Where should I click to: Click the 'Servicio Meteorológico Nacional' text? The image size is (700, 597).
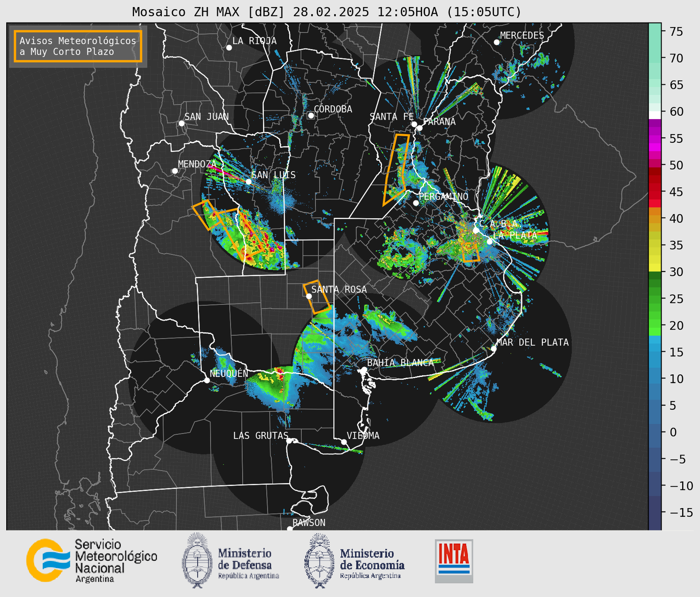(x=116, y=556)
